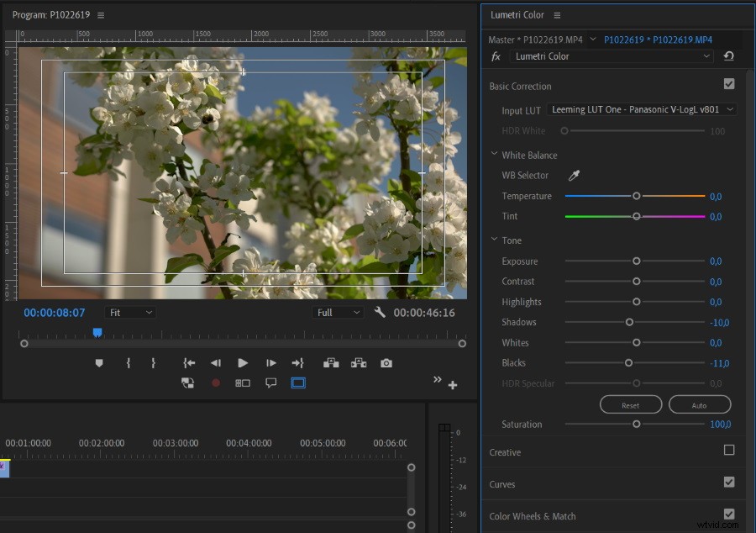756x533 pixels.
Task: Enable the Creative section checkbox
Action: coord(729,451)
